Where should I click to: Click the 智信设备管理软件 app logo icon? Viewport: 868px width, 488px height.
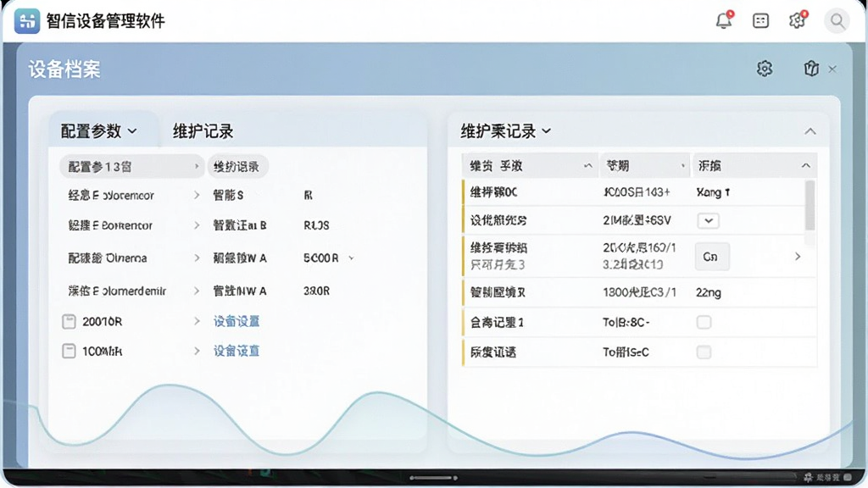(27, 21)
